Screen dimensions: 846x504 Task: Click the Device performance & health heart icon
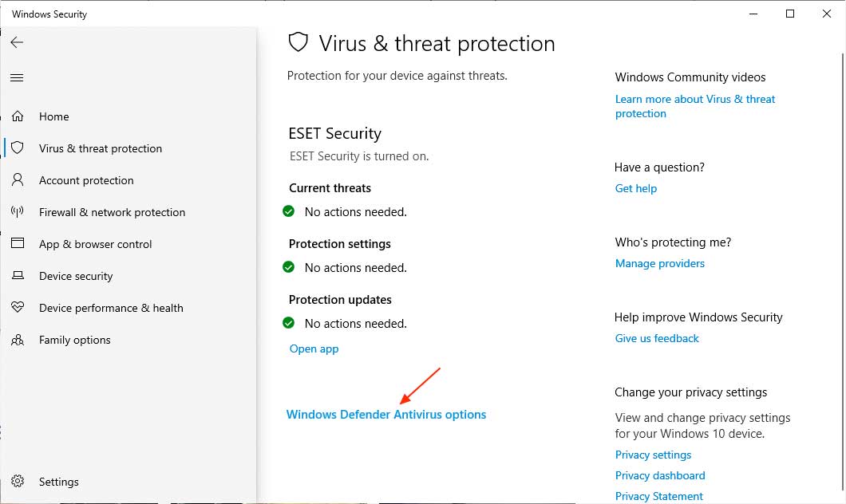pyautogui.click(x=18, y=308)
